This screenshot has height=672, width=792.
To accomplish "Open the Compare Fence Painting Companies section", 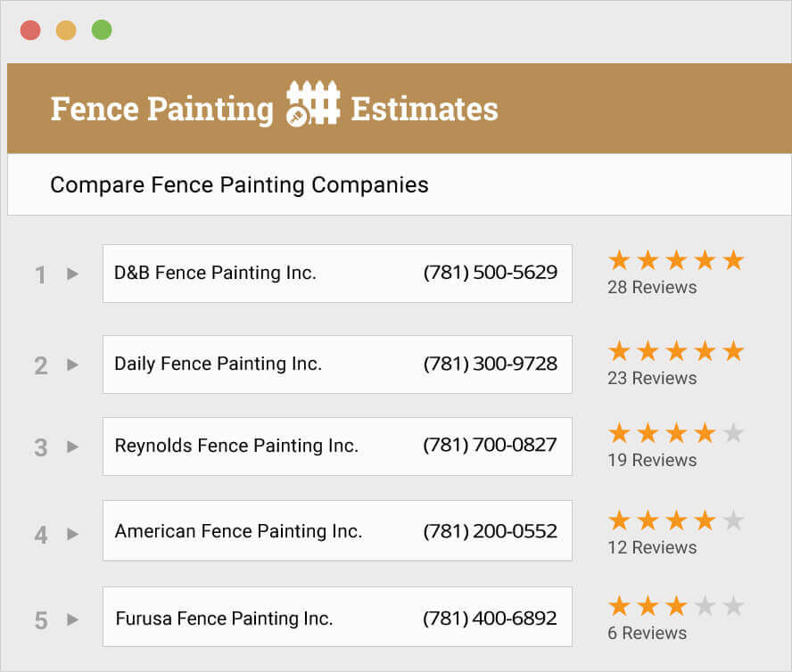I will click(238, 184).
